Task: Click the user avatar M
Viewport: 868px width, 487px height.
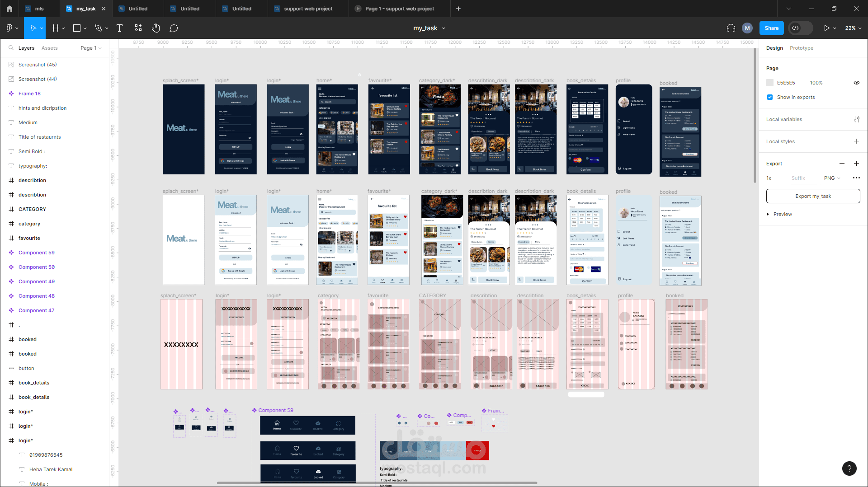Action: tap(747, 28)
